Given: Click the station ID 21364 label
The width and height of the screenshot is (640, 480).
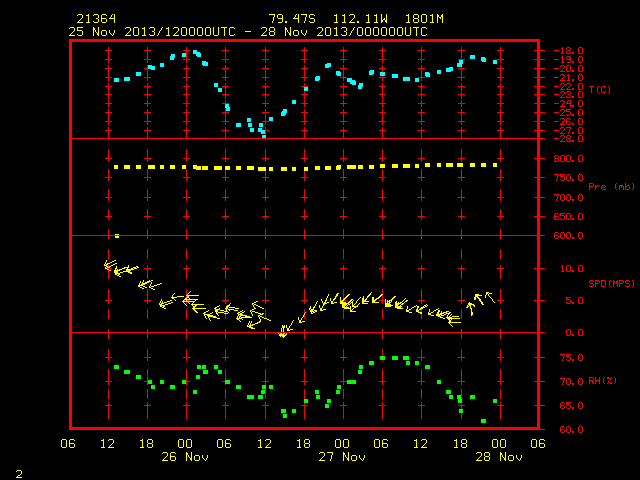Looking at the screenshot, I should 96,19.
